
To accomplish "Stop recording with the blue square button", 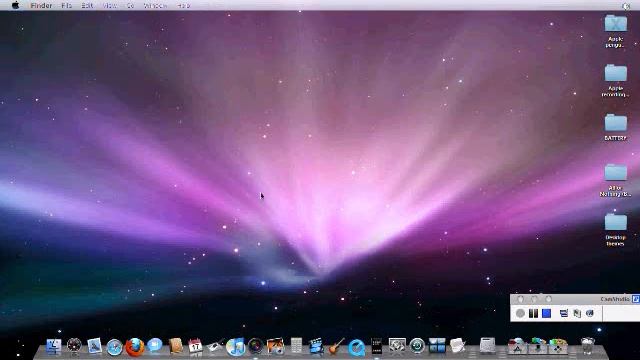I will pos(547,313).
